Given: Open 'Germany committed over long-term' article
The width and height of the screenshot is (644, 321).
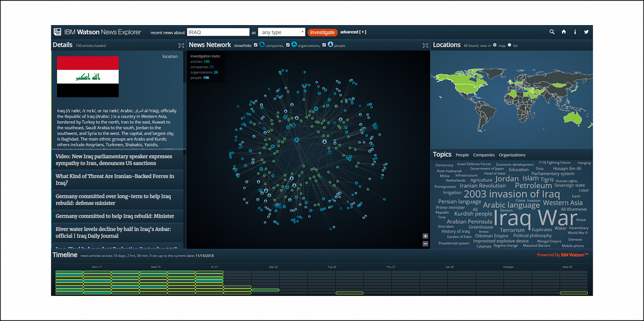Looking at the screenshot, I should (x=117, y=199).
